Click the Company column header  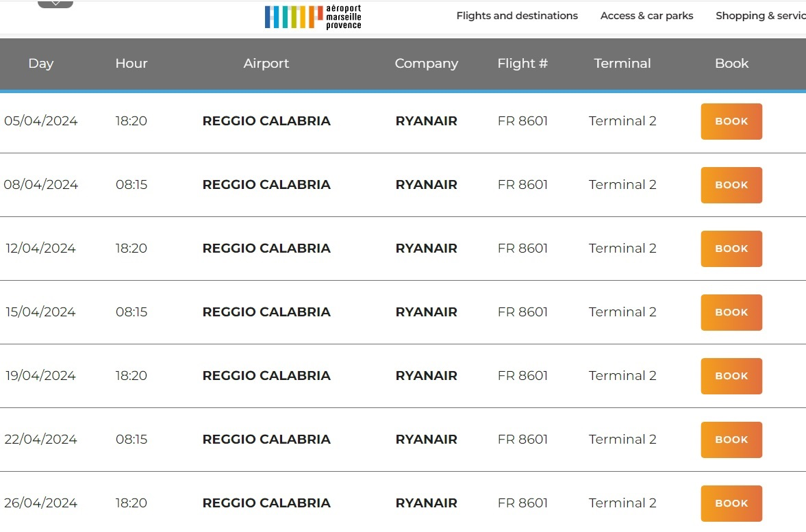click(x=426, y=64)
